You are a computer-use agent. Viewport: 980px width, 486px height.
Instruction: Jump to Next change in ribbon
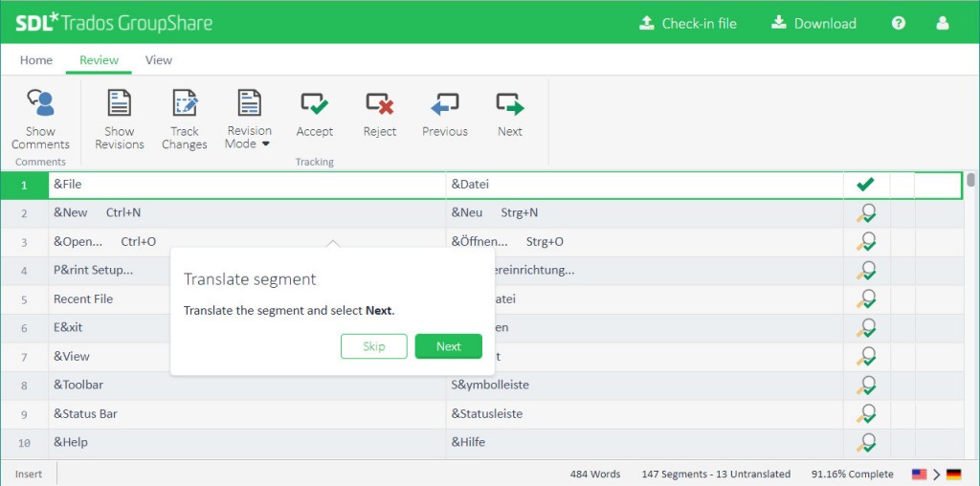click(x=509, y=103)
